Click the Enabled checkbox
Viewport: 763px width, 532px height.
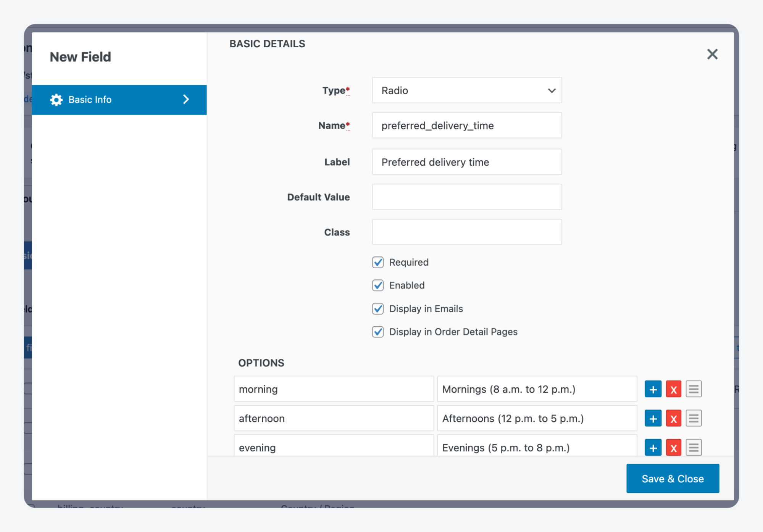coord(377,285)
